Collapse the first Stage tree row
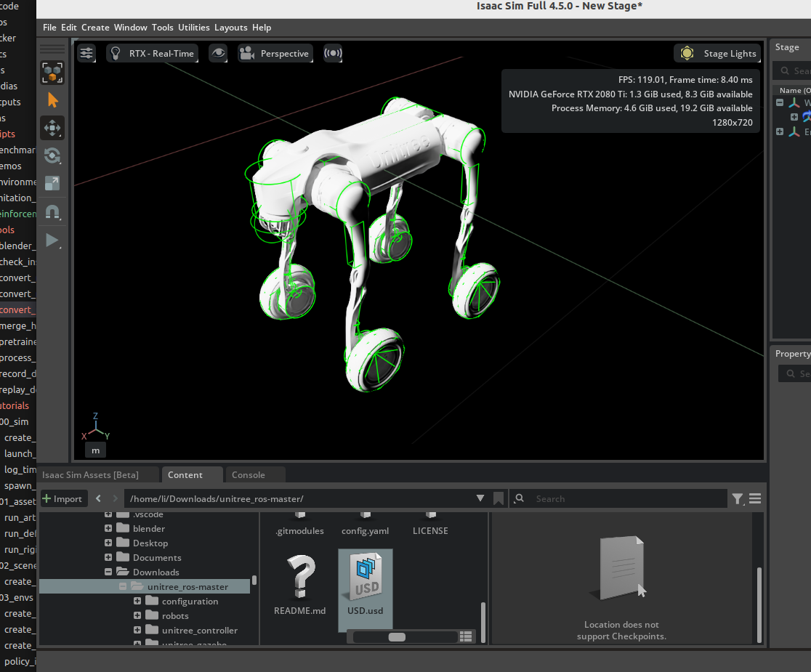This screenshot has height=672, width=811. click(x=780, y=102)
